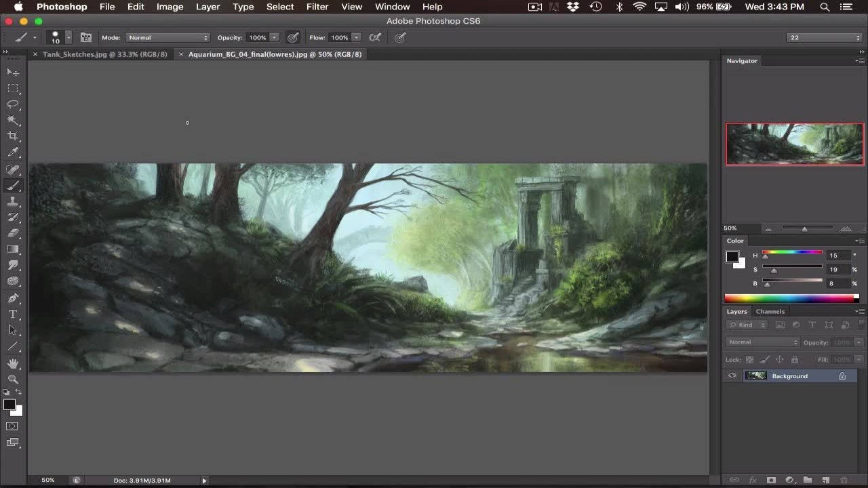Switch to the Channels tab
Viewport: 868px width, 488px height.
770,312
